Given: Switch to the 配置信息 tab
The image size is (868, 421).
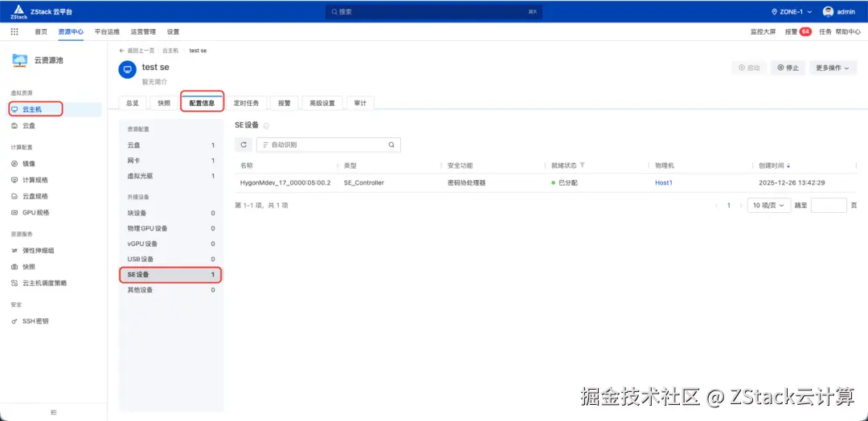Looking at the screenshot, I should 202,103.
